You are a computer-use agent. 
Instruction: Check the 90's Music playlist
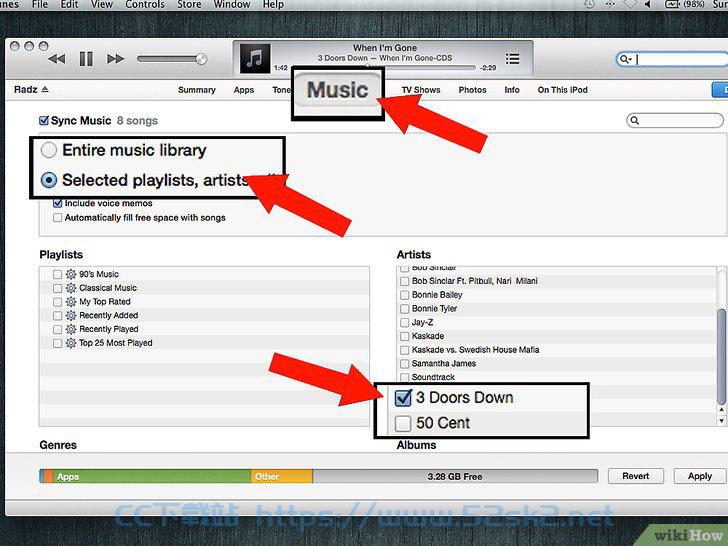[58, 274]
